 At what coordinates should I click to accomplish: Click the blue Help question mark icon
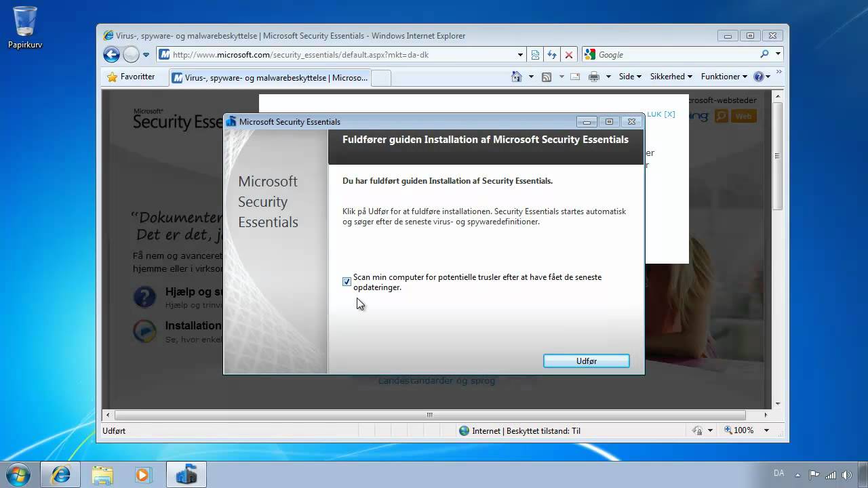[x=759, y=77]
